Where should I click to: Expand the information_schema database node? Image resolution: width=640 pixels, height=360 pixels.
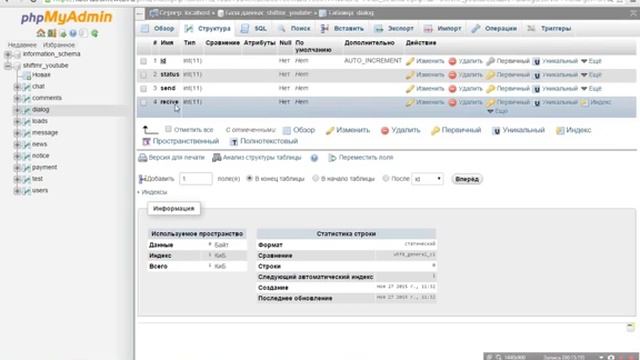(8, 54)
